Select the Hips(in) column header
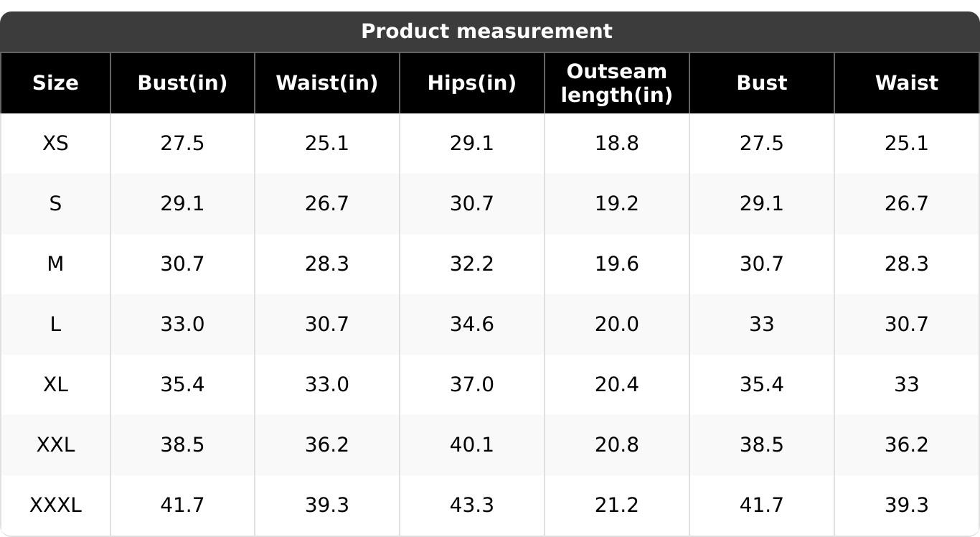Viewport: 980px width, 537px height. point(472,83)
